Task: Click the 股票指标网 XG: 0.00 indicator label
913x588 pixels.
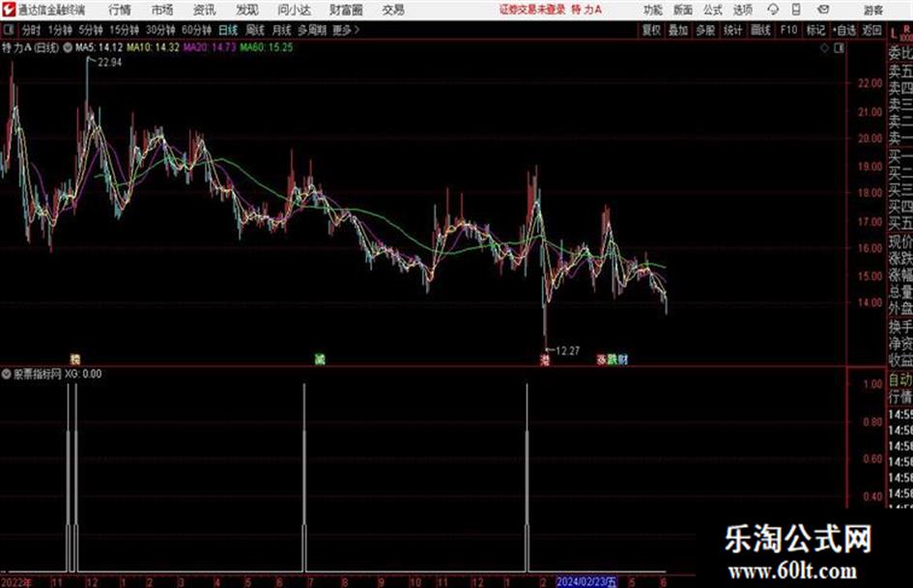Action: (58, 374)
